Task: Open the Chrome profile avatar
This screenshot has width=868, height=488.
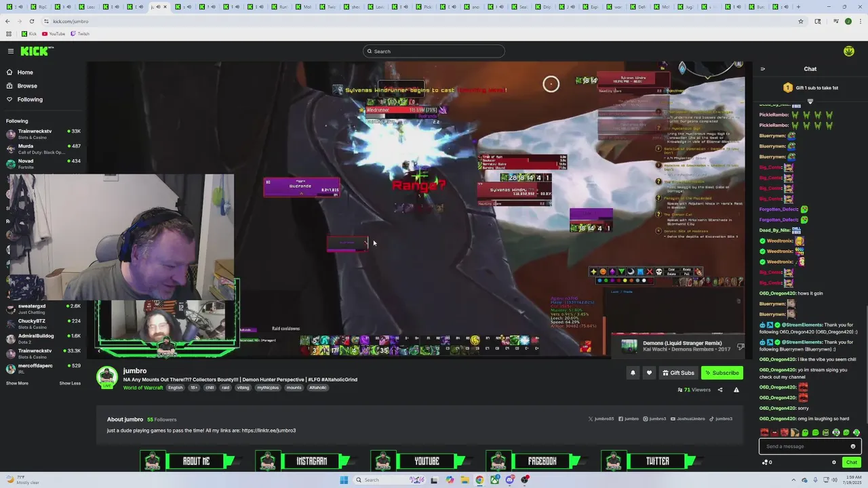Action: [x=848, y=21]
